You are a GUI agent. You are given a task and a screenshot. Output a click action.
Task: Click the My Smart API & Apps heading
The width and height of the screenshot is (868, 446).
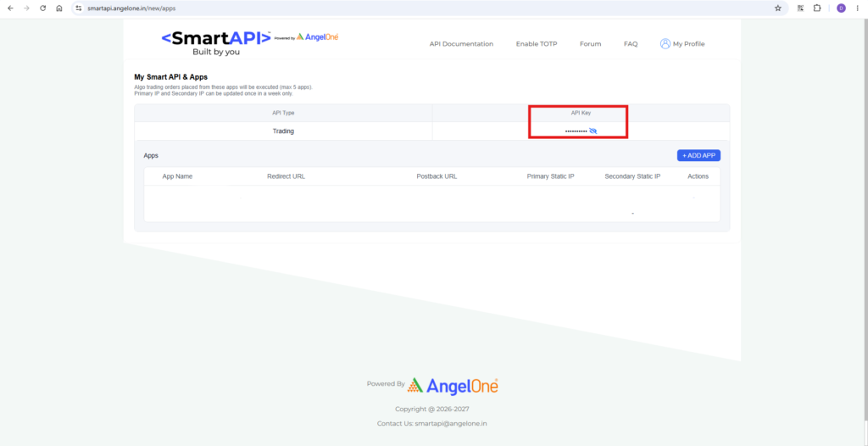click(x=170, y=77)
